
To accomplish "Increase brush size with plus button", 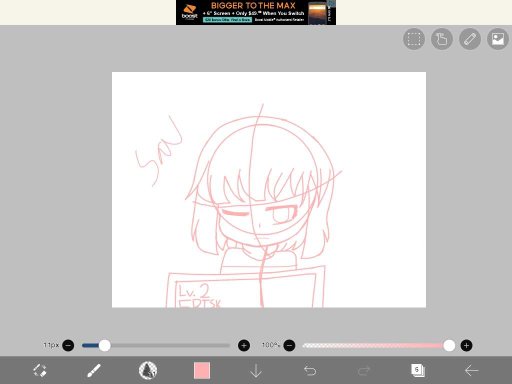I will point(244,345).
